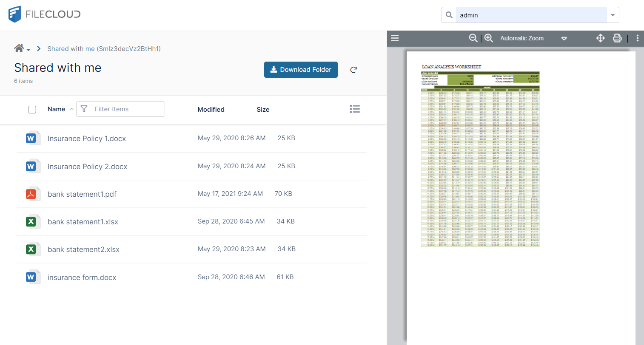Sort files by Name column
This screenshot has width=644, height=345.
[x=56, y=109]
